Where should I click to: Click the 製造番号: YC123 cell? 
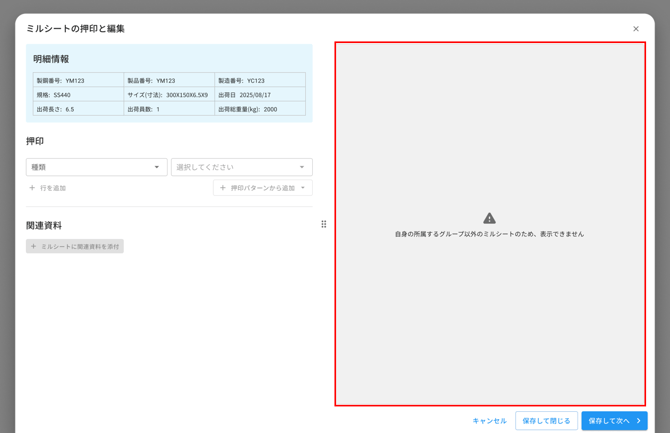pos(260,80)
